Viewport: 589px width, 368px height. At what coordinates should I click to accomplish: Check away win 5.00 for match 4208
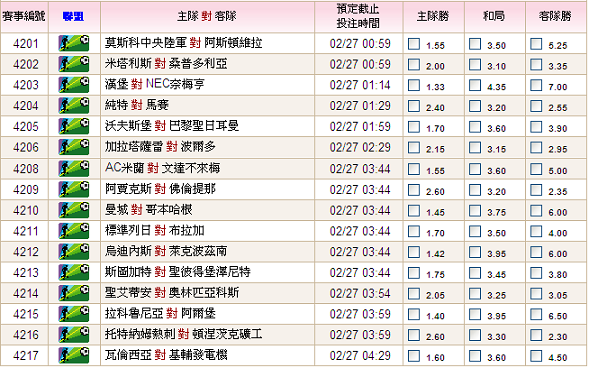(x=536, y=169)
